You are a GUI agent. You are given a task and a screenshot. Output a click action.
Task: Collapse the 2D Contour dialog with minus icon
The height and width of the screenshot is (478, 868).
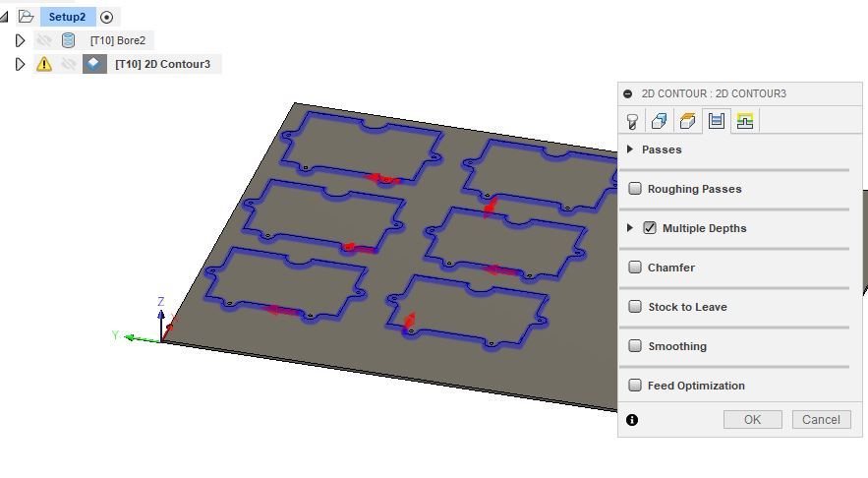(x=628, y=93)
